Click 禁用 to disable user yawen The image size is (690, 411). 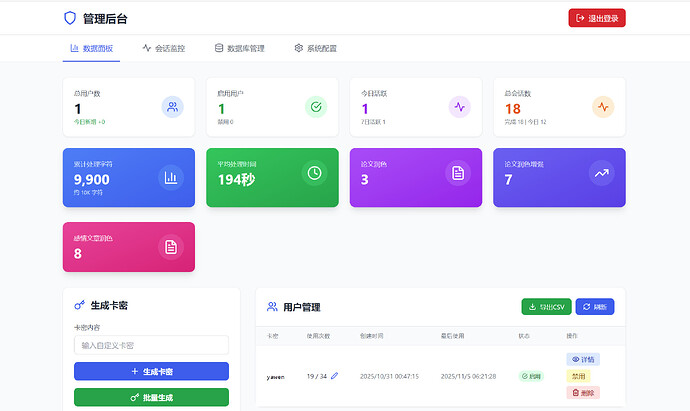578,376
